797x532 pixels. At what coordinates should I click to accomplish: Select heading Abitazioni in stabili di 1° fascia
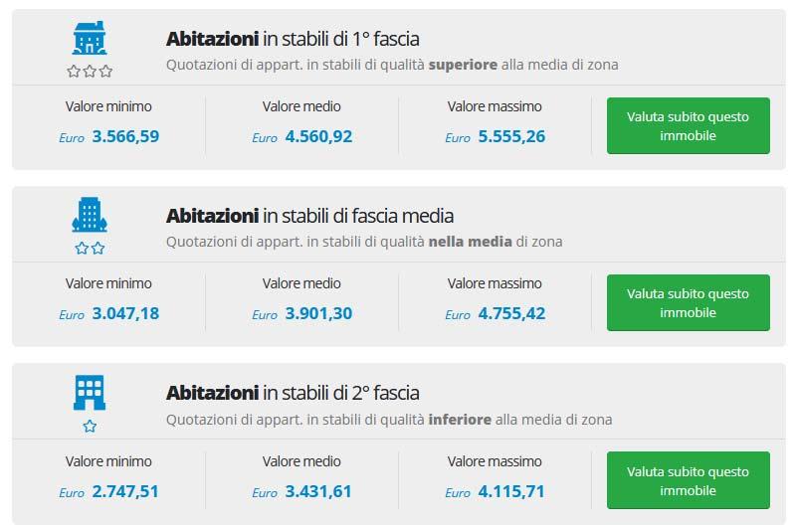tap(293, 39)
